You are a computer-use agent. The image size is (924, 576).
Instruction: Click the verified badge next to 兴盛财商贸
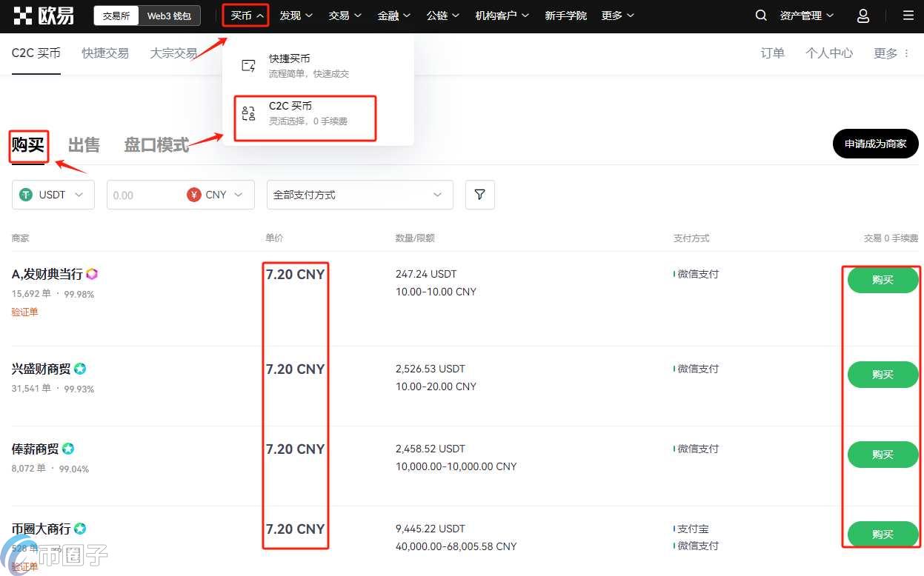point(79,368)
